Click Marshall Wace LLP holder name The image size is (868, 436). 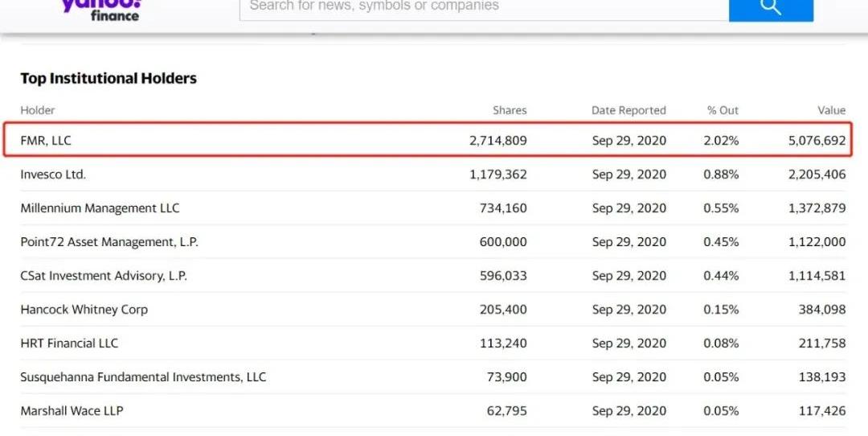click(72, 411)
